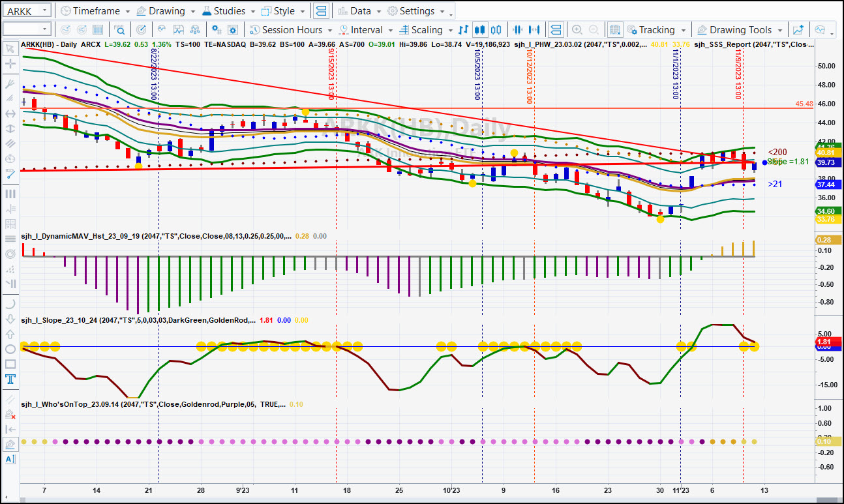
Task: Click the empty combo box below ARKK
Action: click(x=27, y=29)
